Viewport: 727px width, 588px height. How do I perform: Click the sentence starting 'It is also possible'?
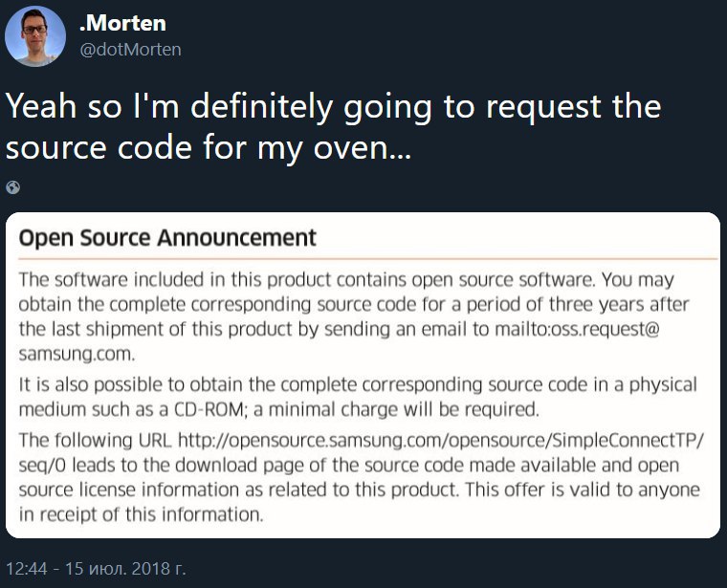358,397
